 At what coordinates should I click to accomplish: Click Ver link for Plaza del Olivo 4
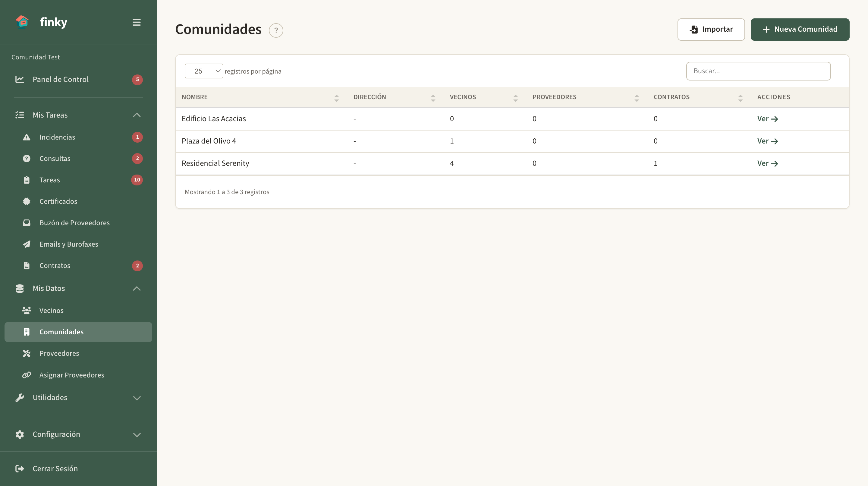[767, 141]
